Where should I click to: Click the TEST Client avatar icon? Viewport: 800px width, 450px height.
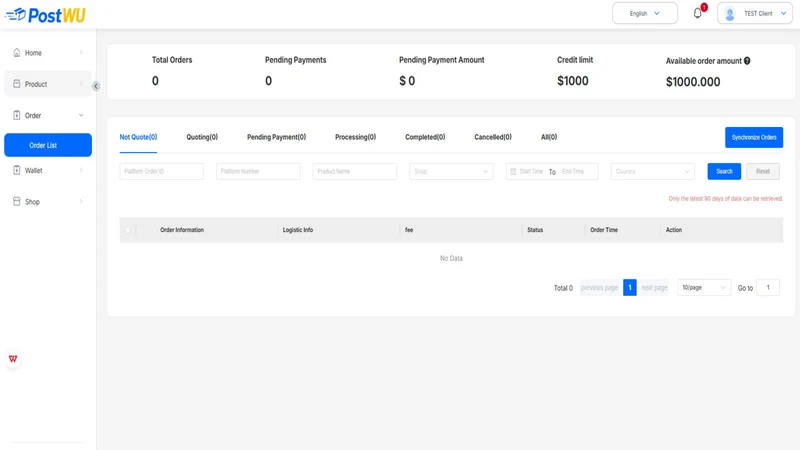(730, 14)
